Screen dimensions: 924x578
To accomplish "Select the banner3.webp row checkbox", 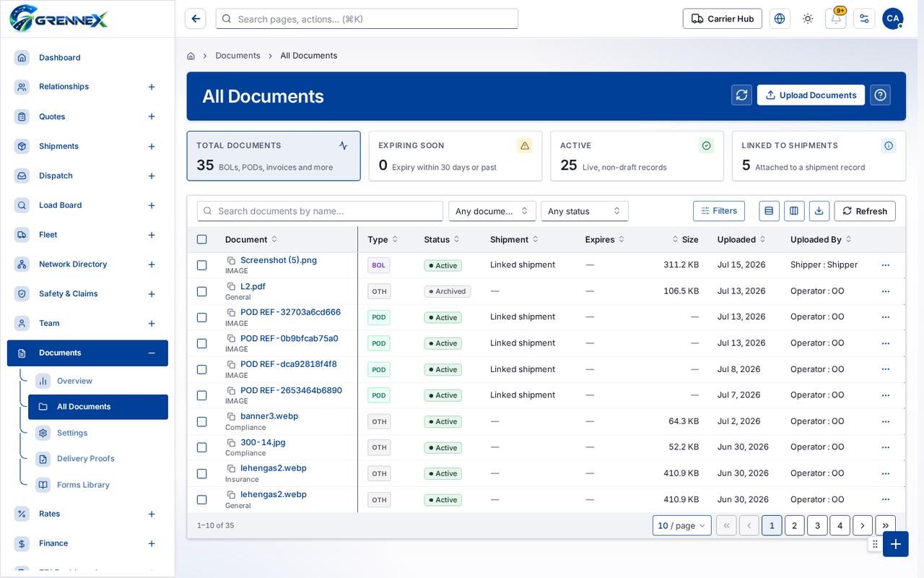I will tap(202, 421).
